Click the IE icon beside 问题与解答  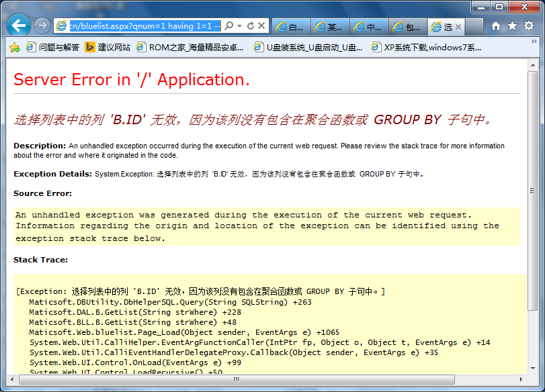coord(31,47)
